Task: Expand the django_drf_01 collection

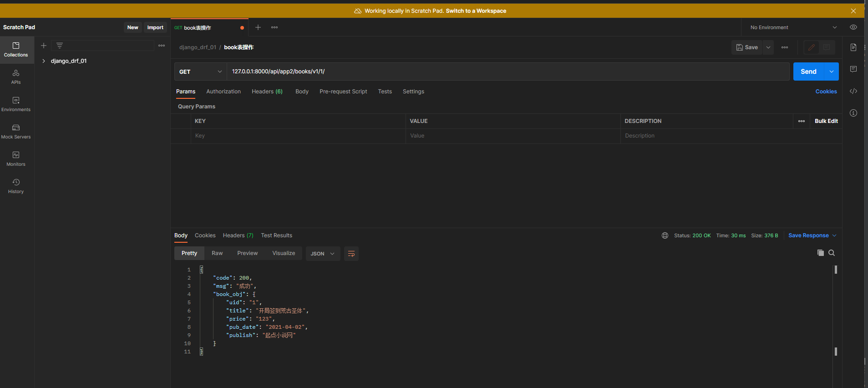Action: pyautogui.click(x=44, y=61)
